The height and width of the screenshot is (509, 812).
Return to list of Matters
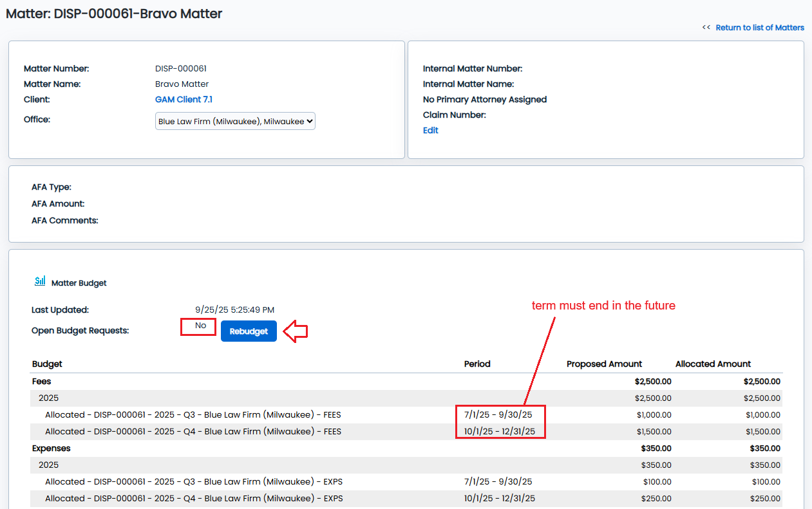760,28
